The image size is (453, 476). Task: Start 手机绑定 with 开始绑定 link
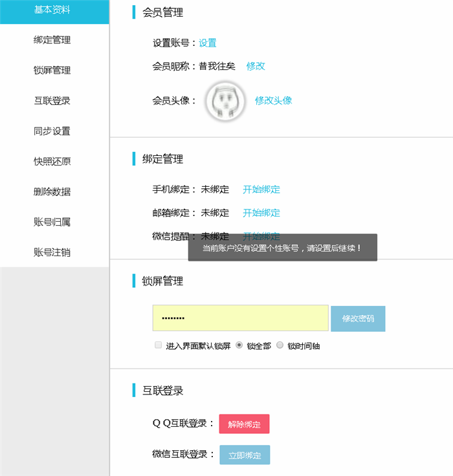pyautogui.click(x=261, y=189)
